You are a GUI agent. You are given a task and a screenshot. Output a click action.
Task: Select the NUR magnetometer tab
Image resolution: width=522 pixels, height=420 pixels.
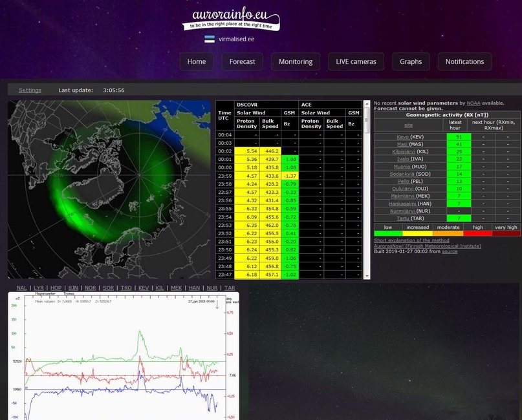pyautogui.click(x=212, y=288)
